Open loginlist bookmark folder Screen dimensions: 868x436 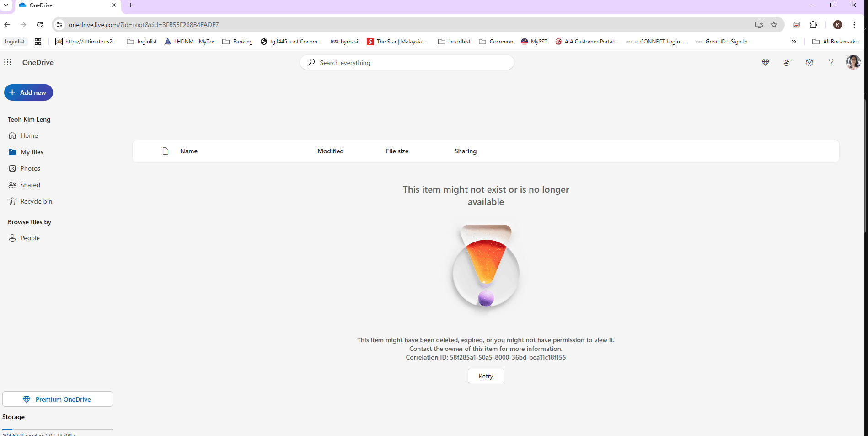(x=142, y=42)
